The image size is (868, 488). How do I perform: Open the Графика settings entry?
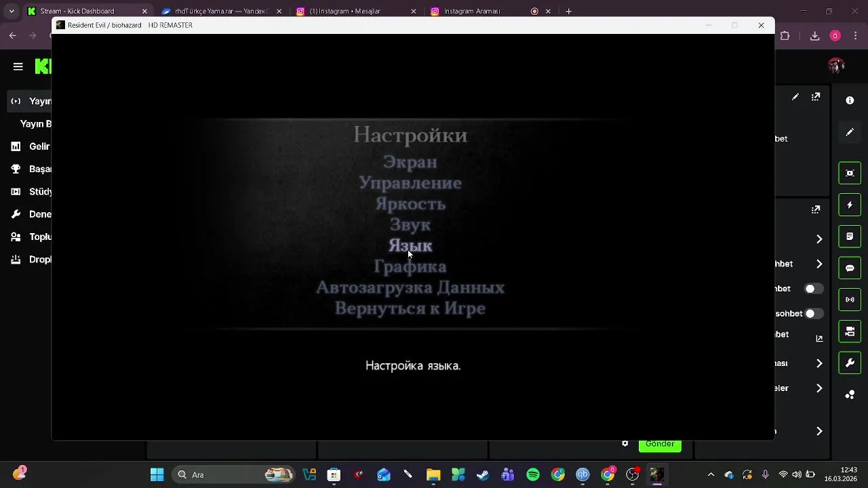coord(410,267)
